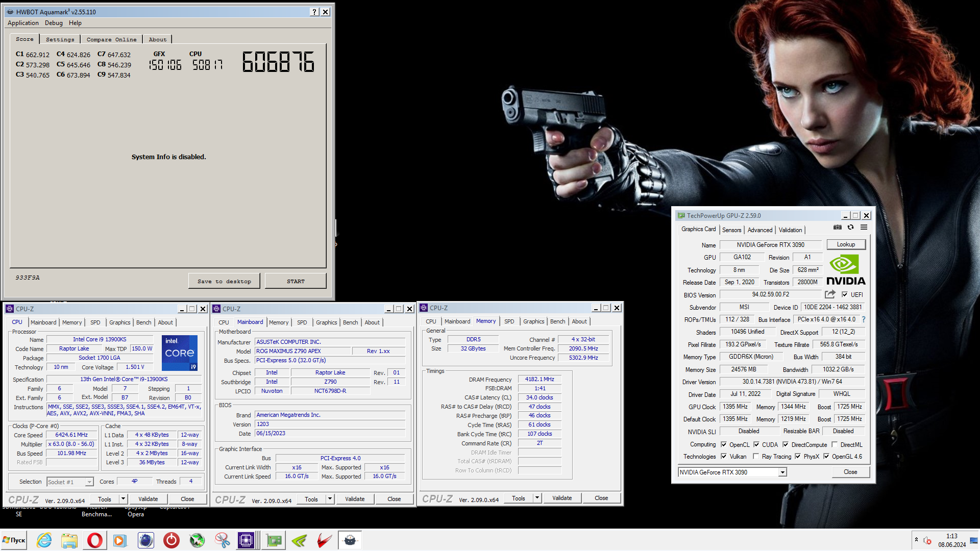Click the red power button taskbar icon
Viewport: 980px width, 551px height.
(171, 540)
